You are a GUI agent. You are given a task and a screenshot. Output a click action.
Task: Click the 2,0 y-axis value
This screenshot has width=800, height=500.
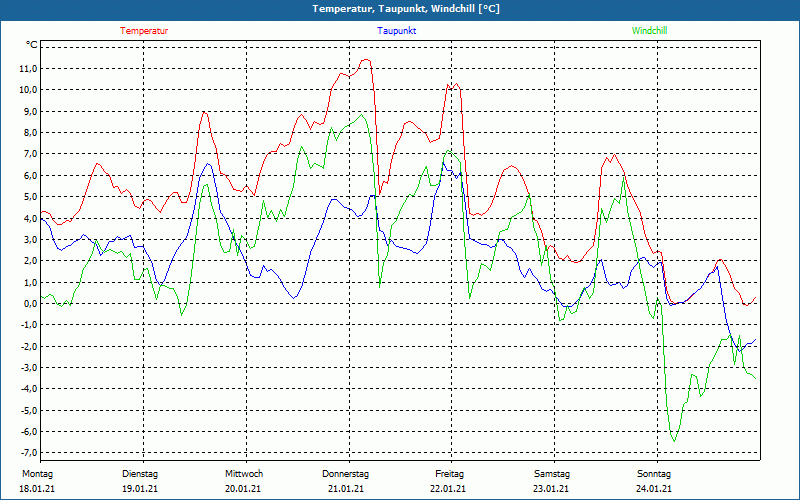30,261
